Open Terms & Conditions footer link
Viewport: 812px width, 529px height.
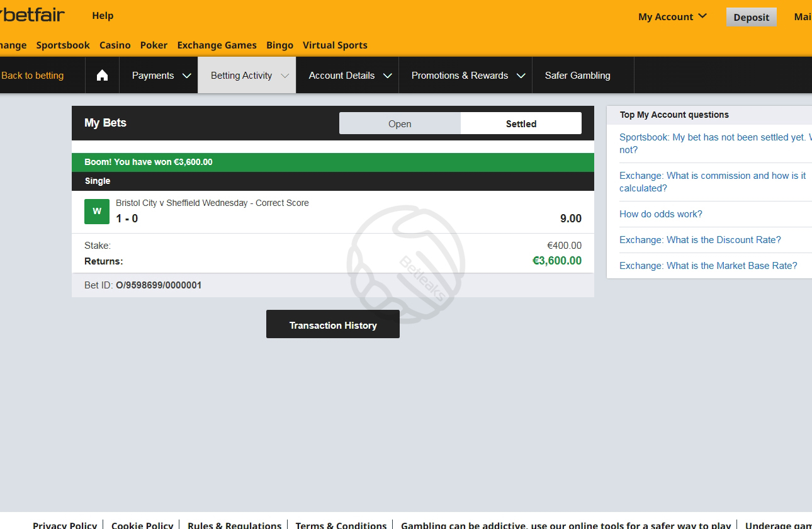pyautogui.click(x=341, y=525)
